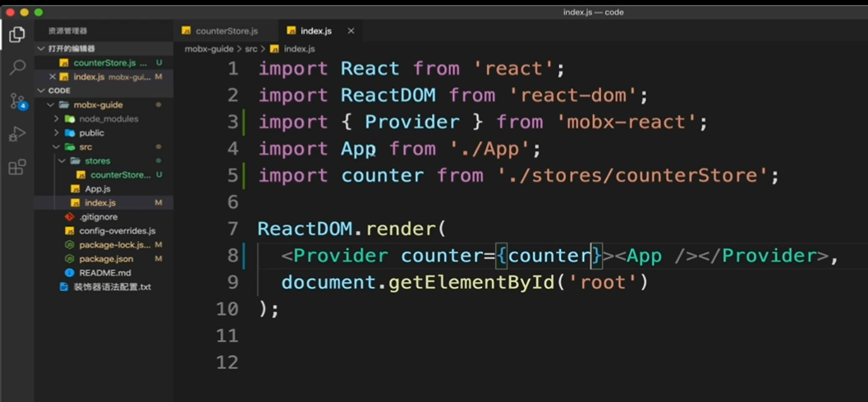Close the index.js editor tab
Viewport: 868px width, 402px height.
coord(351,31)
